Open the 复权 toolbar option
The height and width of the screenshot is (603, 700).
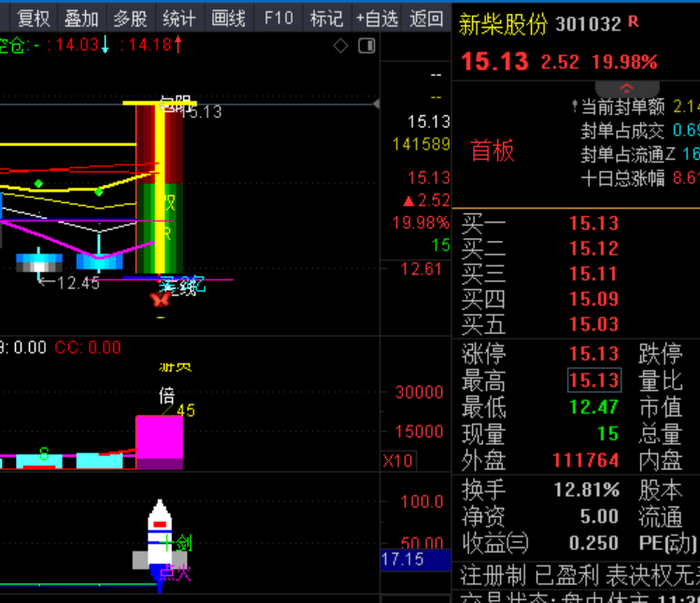click(33, 19)
